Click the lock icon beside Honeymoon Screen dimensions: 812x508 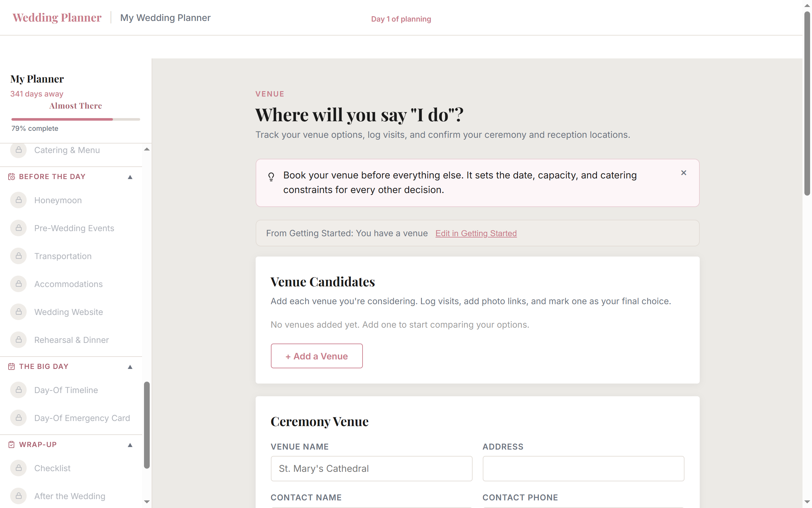tap(18, 200)
